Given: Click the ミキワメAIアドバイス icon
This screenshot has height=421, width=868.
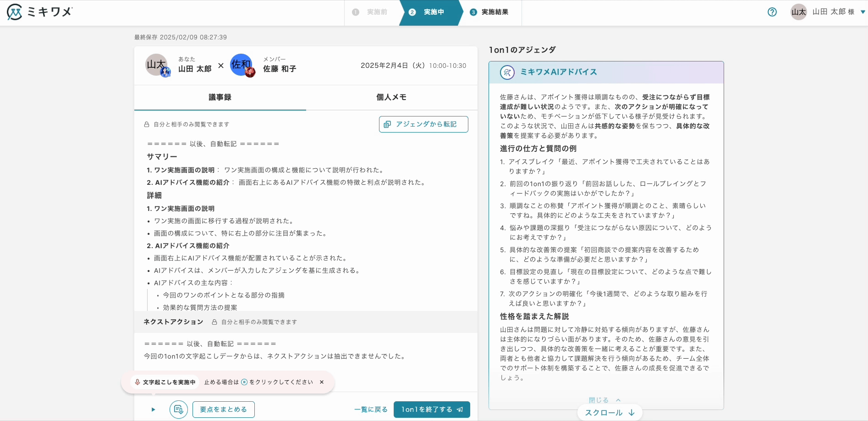Looking at the screenshot, I should [x=507, y=72].
